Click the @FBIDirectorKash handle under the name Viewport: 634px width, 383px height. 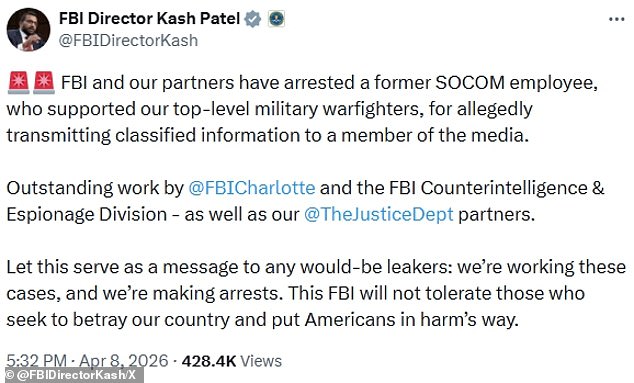point(129,40)
